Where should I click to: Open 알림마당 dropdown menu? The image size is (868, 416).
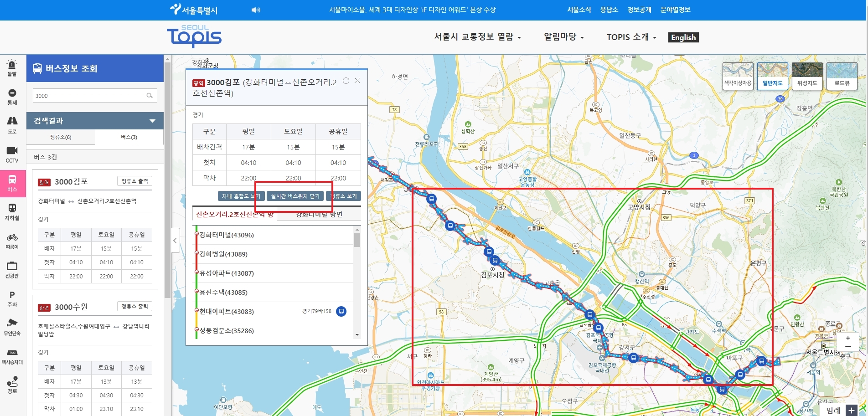(564, 37)
